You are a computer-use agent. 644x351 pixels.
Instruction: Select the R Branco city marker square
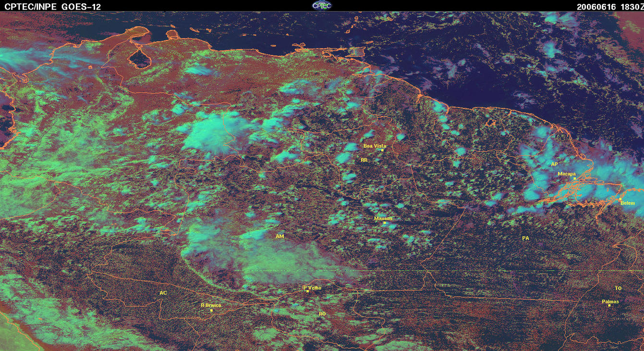coord(211,310)
